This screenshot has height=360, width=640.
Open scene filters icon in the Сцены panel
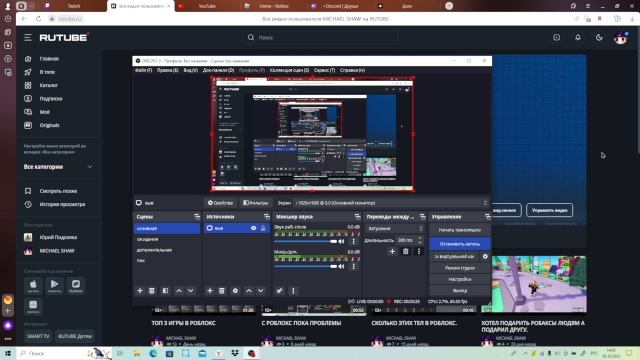[165, 291]
